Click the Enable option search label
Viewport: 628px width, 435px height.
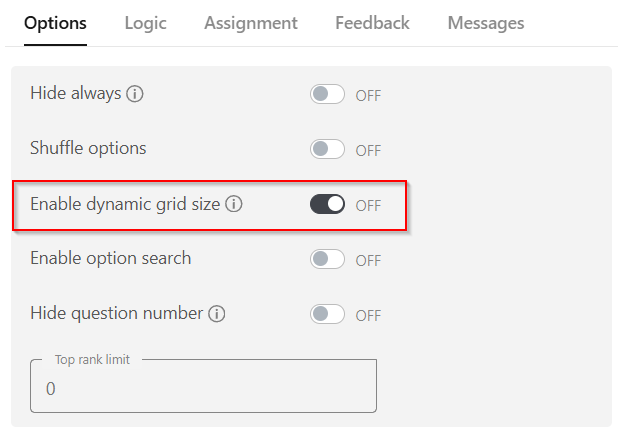[x=110, y=259]
